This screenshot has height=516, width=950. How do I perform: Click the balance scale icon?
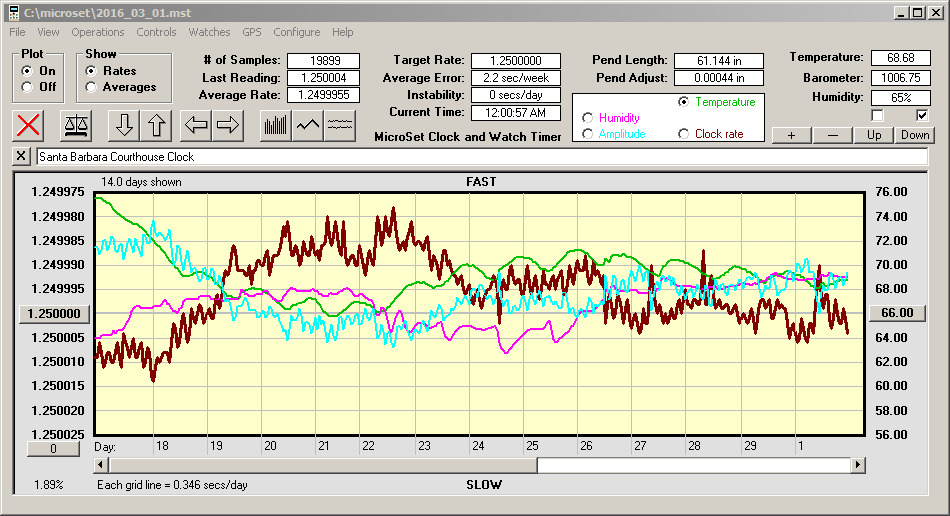pos(74,125)
